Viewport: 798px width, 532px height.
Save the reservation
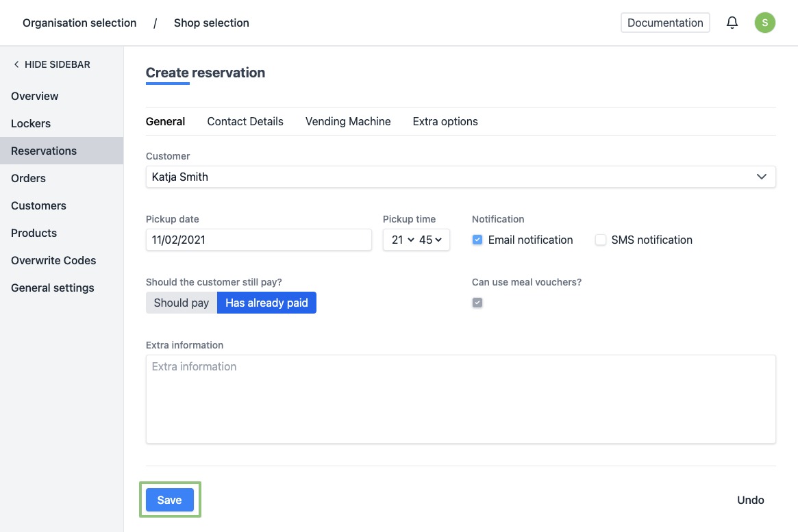[x=169, y=500]
